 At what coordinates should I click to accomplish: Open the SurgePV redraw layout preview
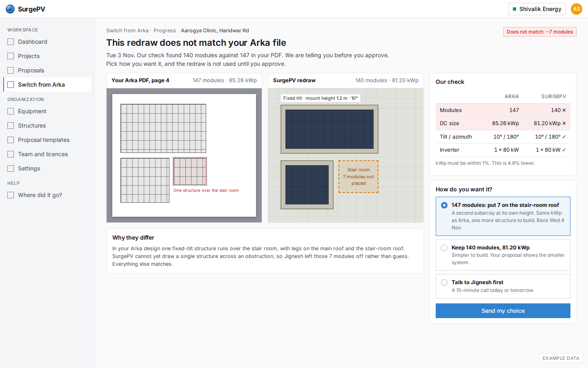(346, 155)
